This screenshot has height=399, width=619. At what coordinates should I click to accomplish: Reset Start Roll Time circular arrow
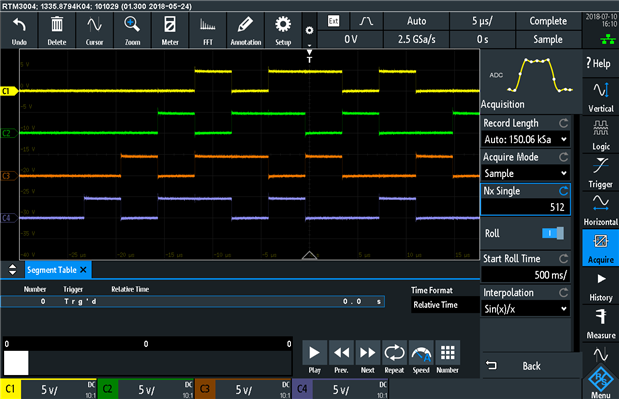563,259
